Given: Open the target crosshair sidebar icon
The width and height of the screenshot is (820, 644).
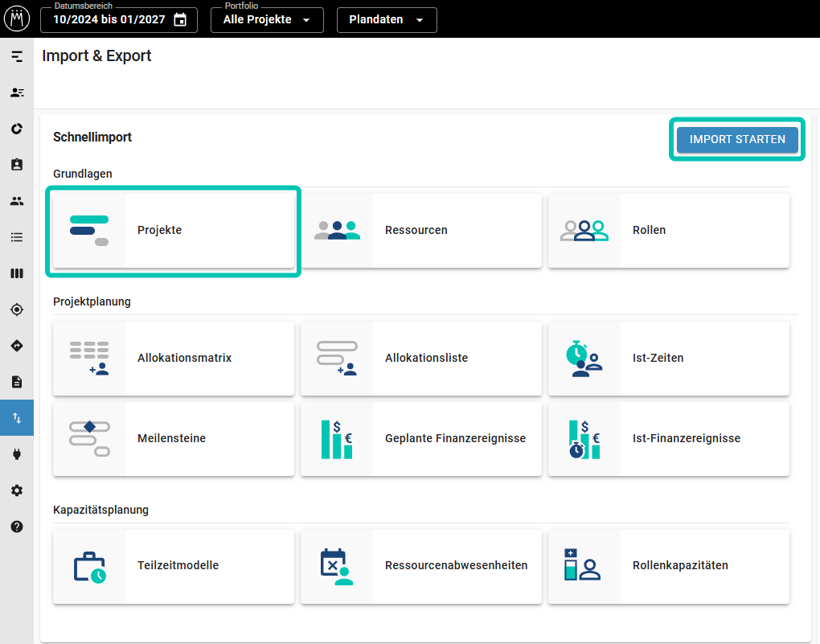Looking at the screenshot, I should pyautogui.click(x=17, y=310).
